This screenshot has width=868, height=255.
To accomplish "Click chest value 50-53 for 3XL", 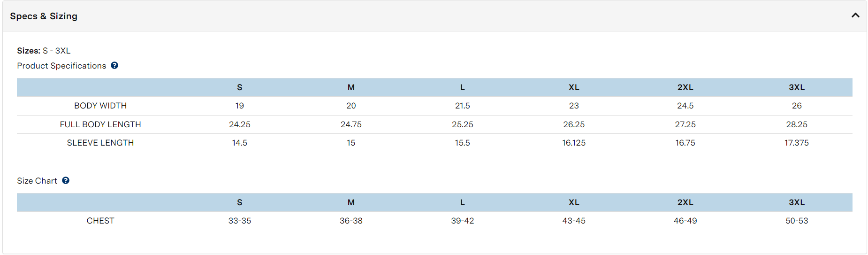I will click(796, 221).
